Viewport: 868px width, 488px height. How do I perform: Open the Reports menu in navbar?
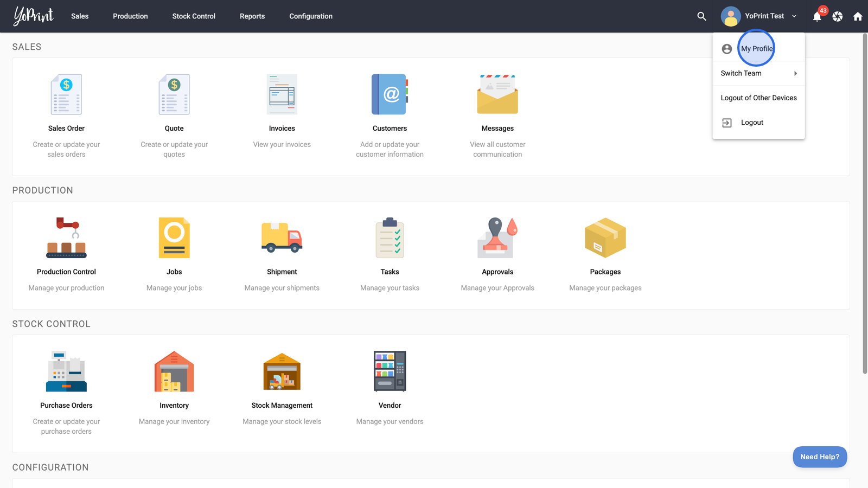click(x=252, y=16)
